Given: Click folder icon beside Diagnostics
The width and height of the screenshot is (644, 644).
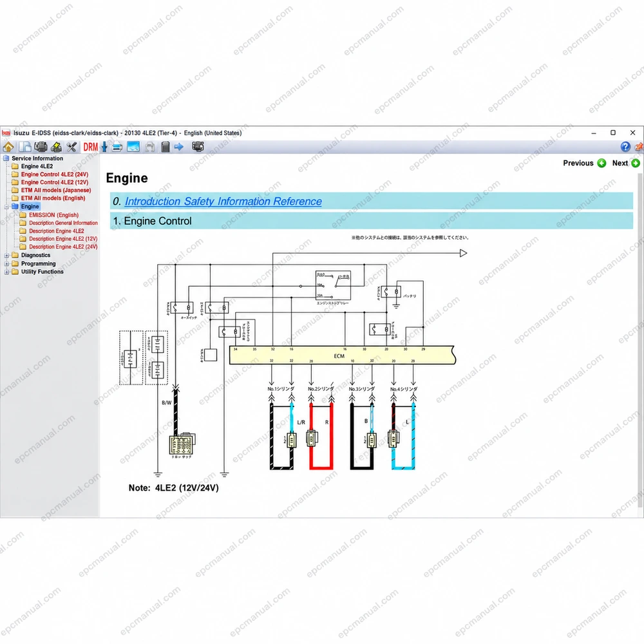Looking at the screenshot, I should point(15,255).
